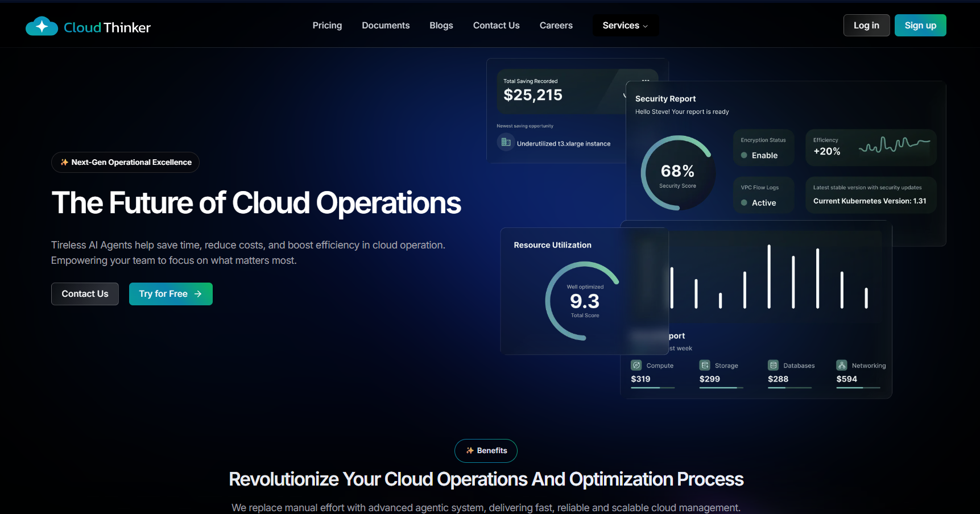Click the Databases category icon

[774, 365]
